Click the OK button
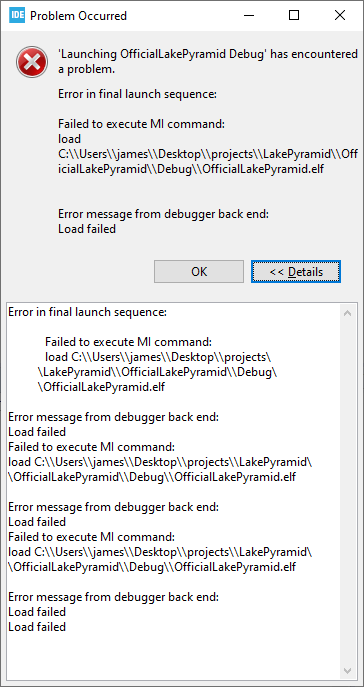Image resolution: width=364 pixels, height=687 pixels. coord(199,272)
